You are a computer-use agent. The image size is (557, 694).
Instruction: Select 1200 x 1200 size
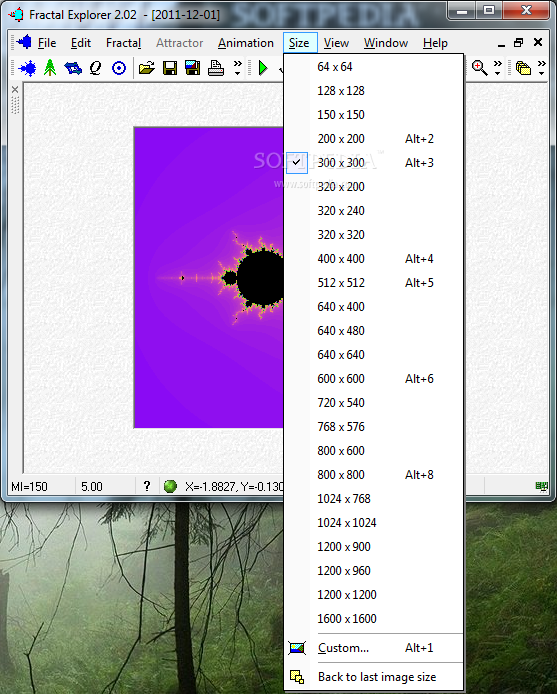[374, 594]
